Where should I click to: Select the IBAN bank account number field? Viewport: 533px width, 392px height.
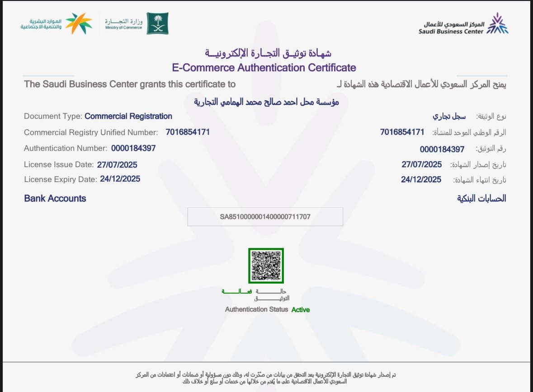coord(265,217)
